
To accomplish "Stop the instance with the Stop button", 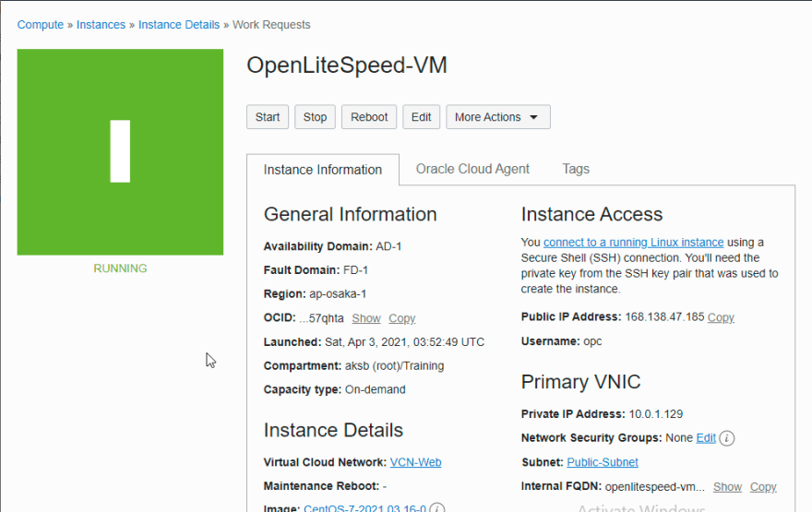I will coord(315,117).
